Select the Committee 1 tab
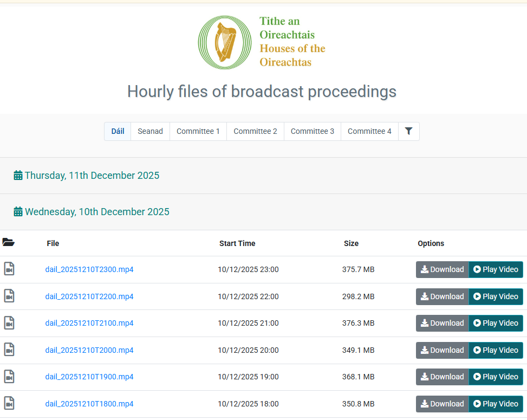Image resolution: width=527 pixels, height=420 pixels. 198,131
